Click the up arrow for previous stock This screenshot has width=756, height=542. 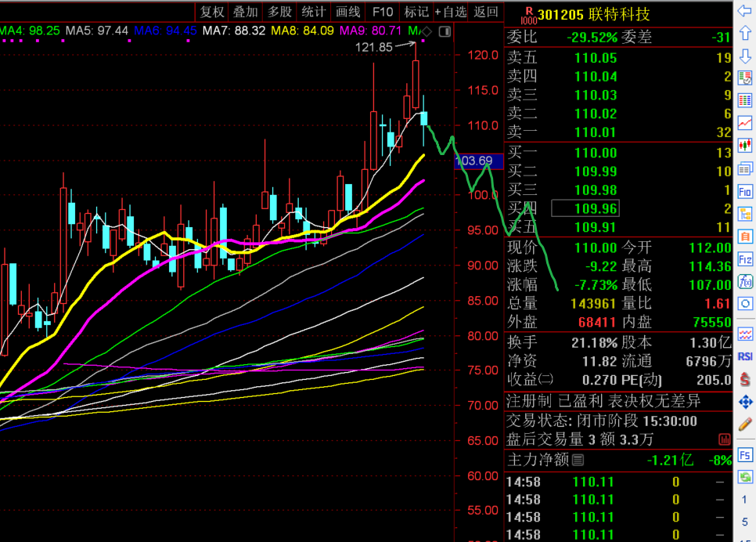(745, 34)
